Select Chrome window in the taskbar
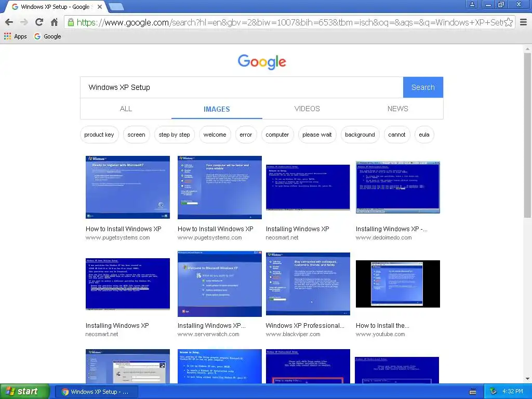 click(x=96, y=392)
